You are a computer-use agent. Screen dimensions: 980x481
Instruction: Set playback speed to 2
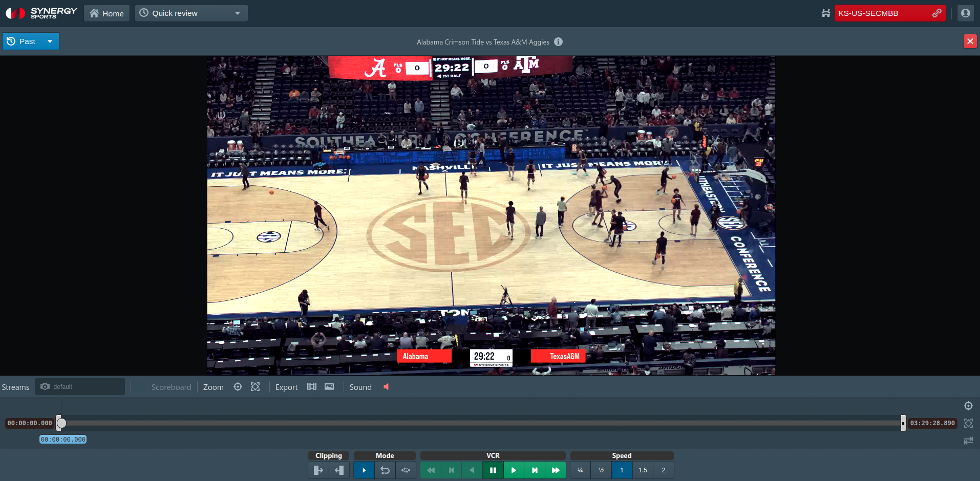point(664,470)
